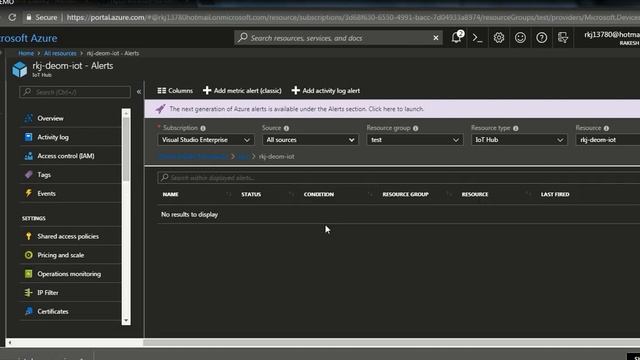Open Operations monitoring menu item
640x360 pixels.
pyautogui.click(x=70, y=274)
